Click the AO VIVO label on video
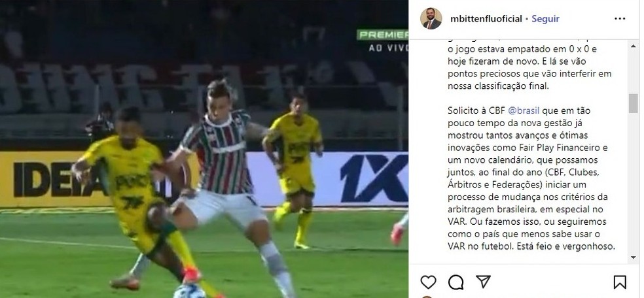 pos(388,48)
